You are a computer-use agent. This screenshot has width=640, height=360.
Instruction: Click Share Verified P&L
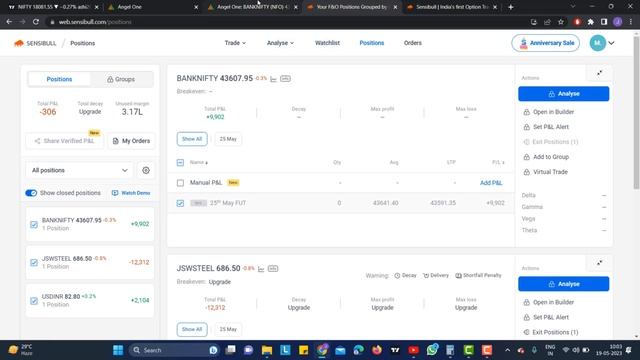[x=64, y=141]
